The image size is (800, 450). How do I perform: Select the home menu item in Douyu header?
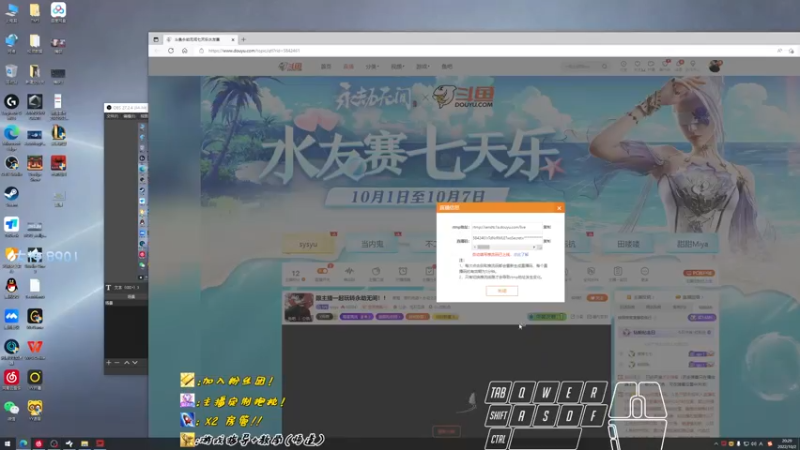pyautogui.click(x=326, y=66)
